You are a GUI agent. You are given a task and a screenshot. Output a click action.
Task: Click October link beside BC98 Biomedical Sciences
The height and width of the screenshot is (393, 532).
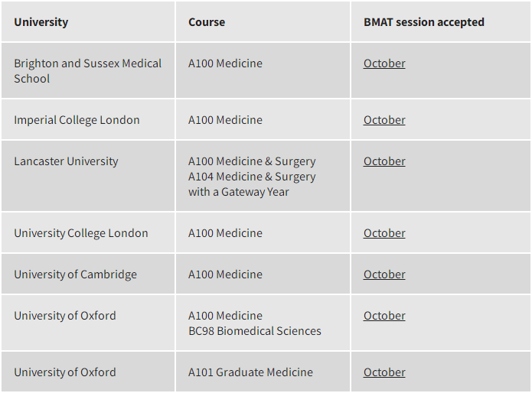[x=384, y=316]
